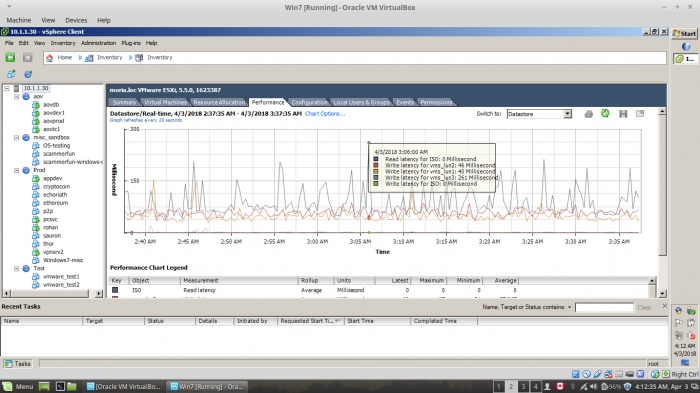Open the VirtualBox Machine menu

coord(19,20)
